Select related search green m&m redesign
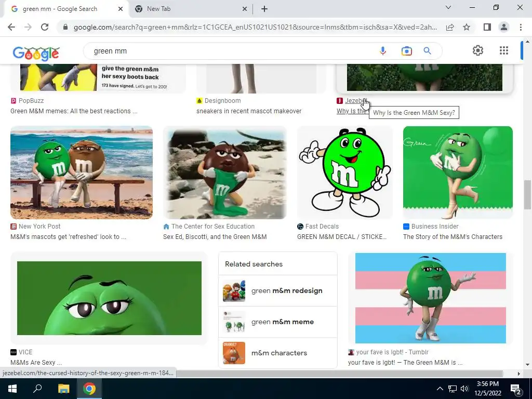The image size is (532, 399). click(x=278, y=291)
